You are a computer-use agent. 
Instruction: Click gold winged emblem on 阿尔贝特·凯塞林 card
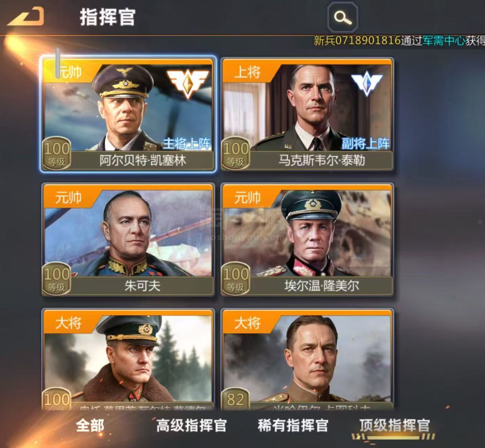point(188,83)
